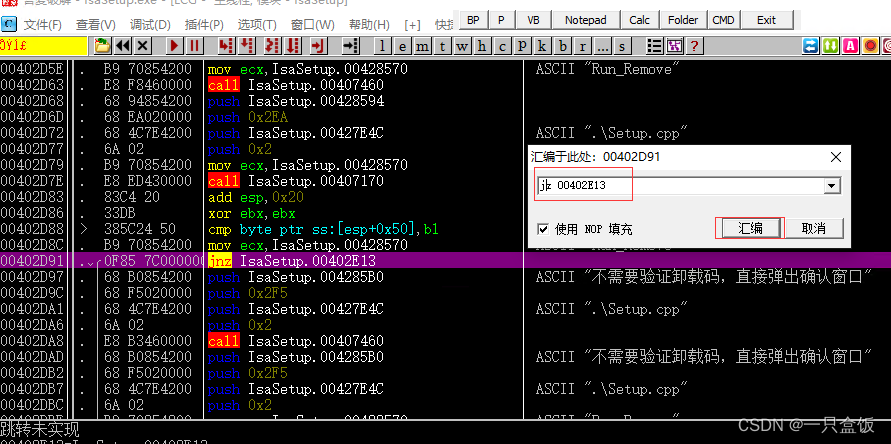
Task: Click the Exit shortcut button
Action: tap(766, 20)
